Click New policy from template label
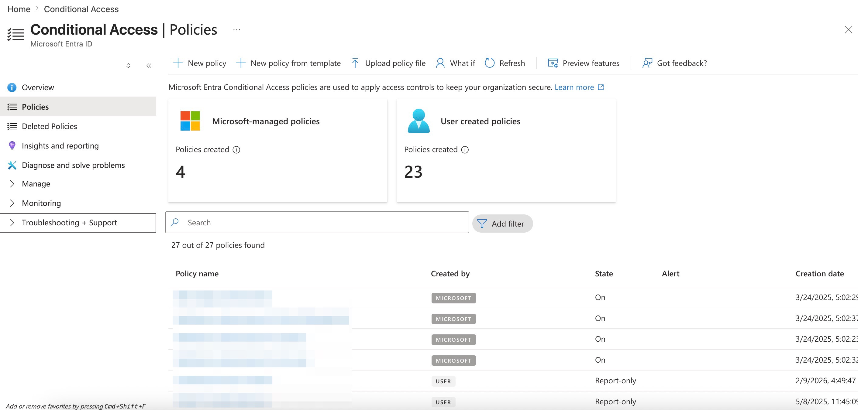 pos(295,63)
